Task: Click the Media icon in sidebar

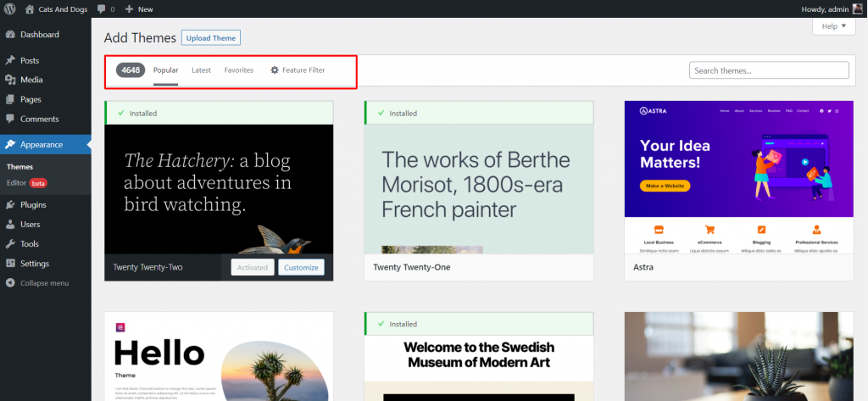Action: click(x=10, y=80)
